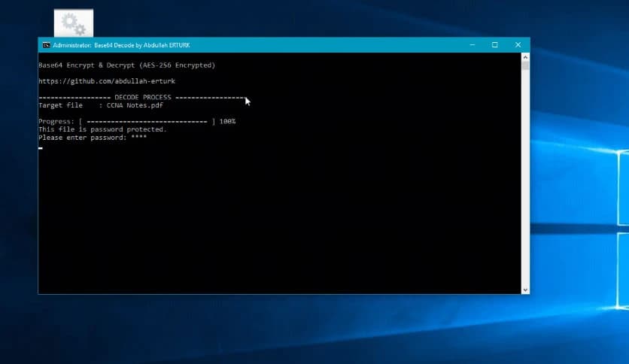629x364 pixels.
Task: Click the scrollbar down arrow in console
Action: (525, 289)
